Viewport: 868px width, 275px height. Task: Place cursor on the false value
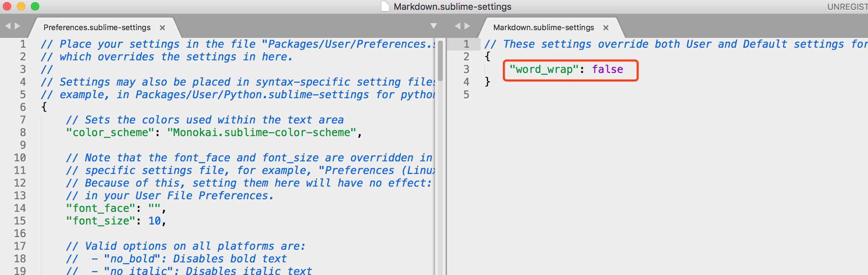click(x=608, y=69)
